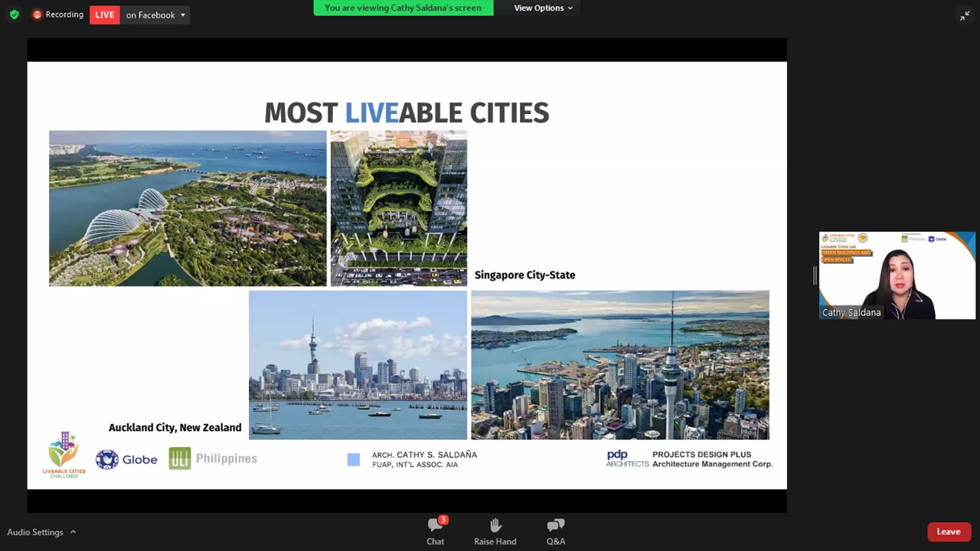Viewport: 980px width, 551px height.
Task: Click the red Recording indicator dot
Action: pyautogui.click(x=37, y=15)
